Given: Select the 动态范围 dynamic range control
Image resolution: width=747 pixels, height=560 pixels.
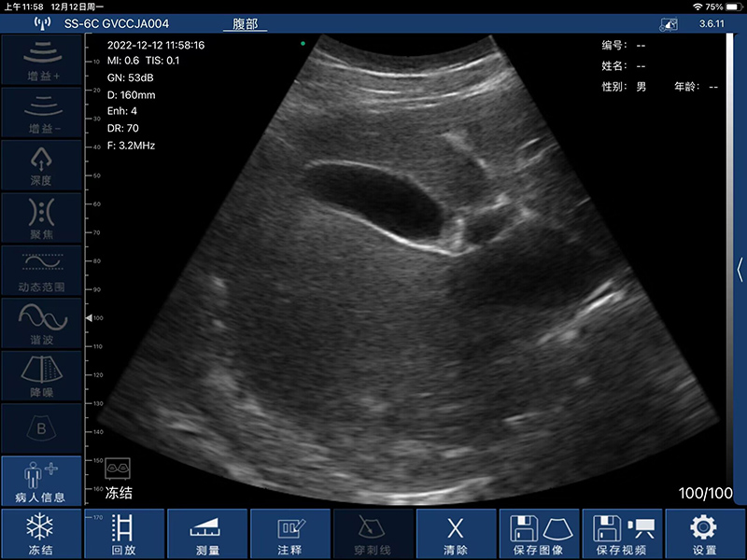Looking at the screenshot, I should click(x=40, y=271).
